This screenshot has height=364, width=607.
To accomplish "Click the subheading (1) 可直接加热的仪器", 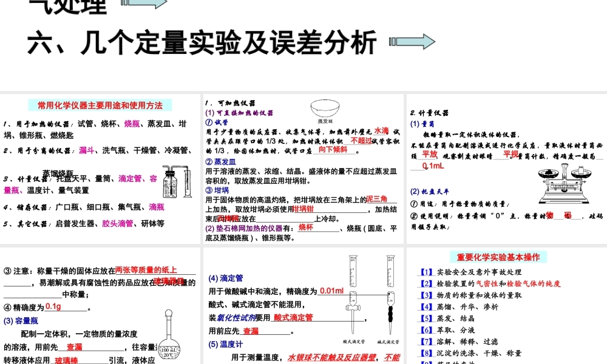I will (x=239, y=113).
